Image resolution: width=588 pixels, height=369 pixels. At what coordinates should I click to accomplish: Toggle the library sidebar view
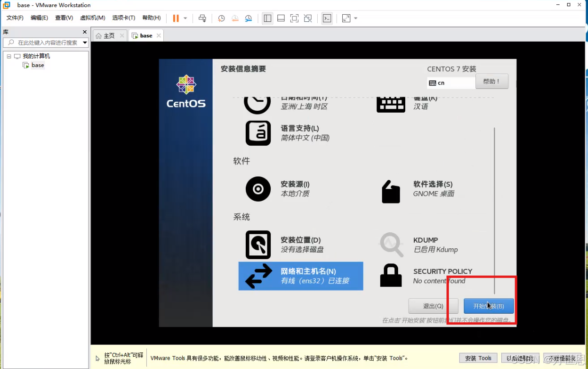(x=267, y=18)
